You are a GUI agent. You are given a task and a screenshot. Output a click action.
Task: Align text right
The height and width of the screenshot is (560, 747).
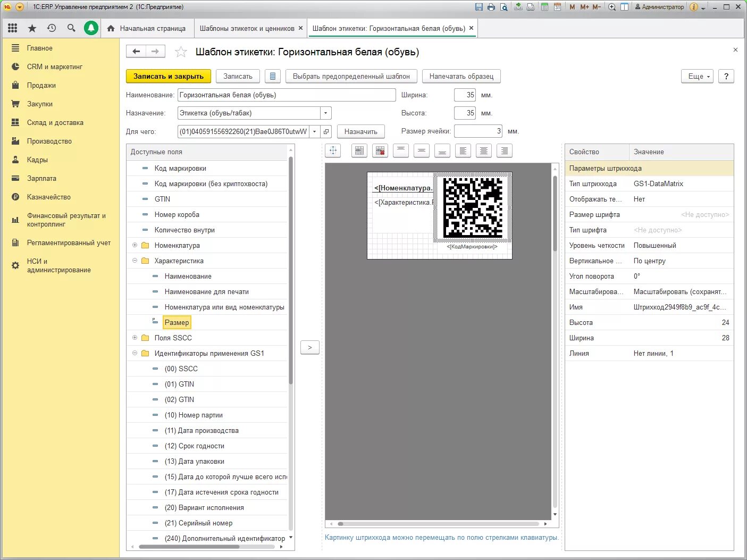tap(505, 151)
